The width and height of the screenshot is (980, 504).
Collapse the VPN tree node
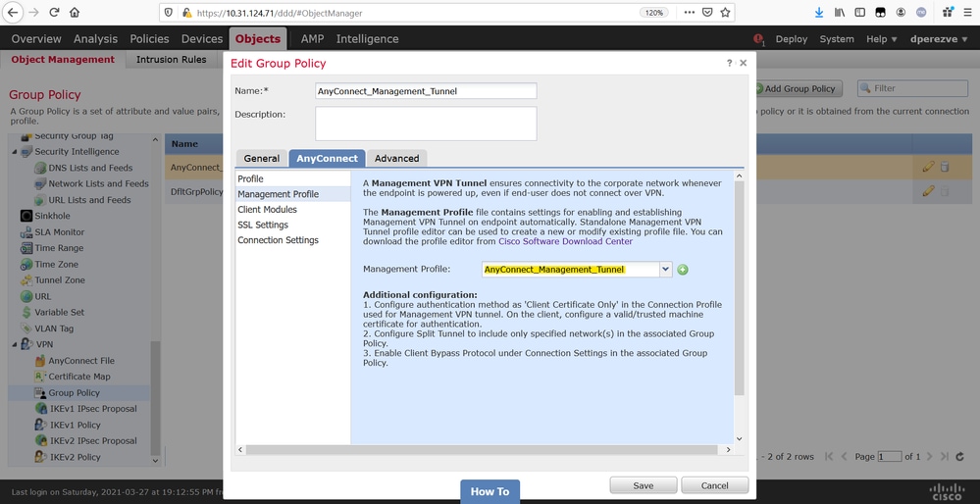[x=15, y=344]
